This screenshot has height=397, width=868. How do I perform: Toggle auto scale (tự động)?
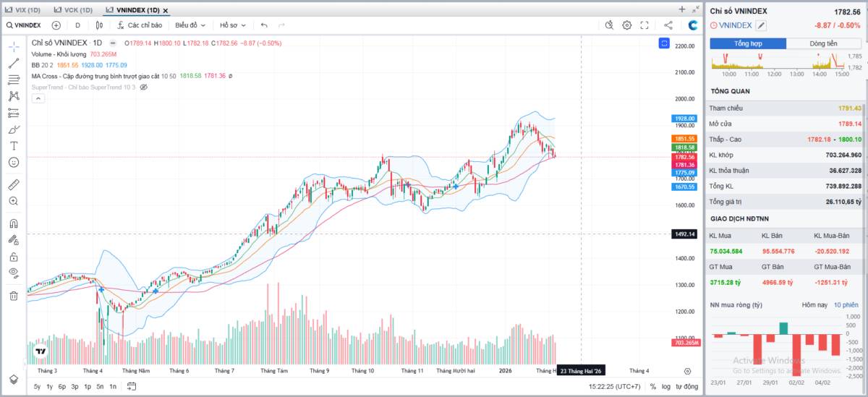click(x=686, y=387)
